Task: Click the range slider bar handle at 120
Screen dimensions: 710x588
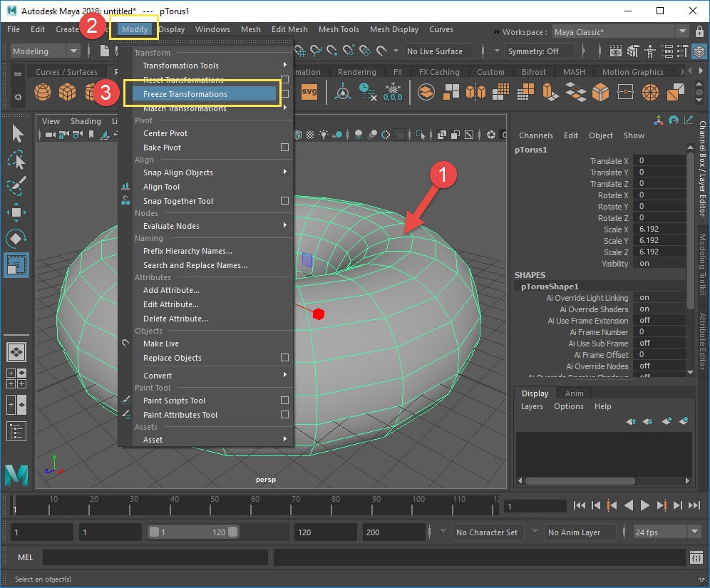Action: pos(232,532)
